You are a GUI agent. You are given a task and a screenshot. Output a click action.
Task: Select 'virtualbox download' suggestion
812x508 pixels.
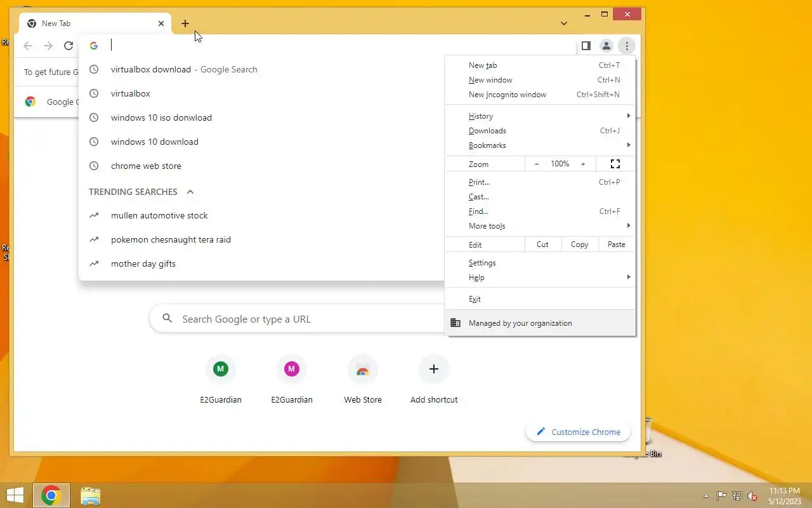(261, 69)
